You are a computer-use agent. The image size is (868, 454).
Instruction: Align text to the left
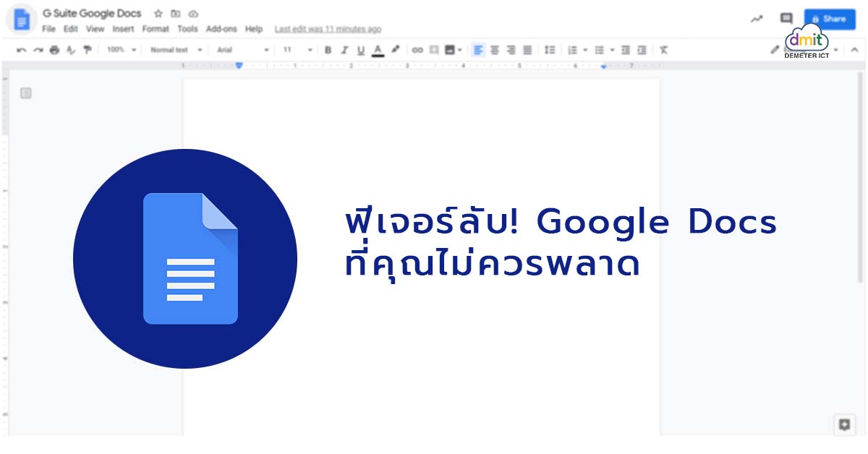pyautogui.click(x=478, y=50)
